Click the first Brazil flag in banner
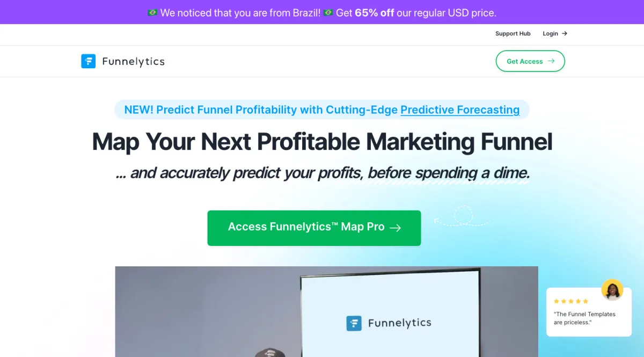The height and width of the screenshot is (357, 644). pyautogui.click(x=152, y=12)
